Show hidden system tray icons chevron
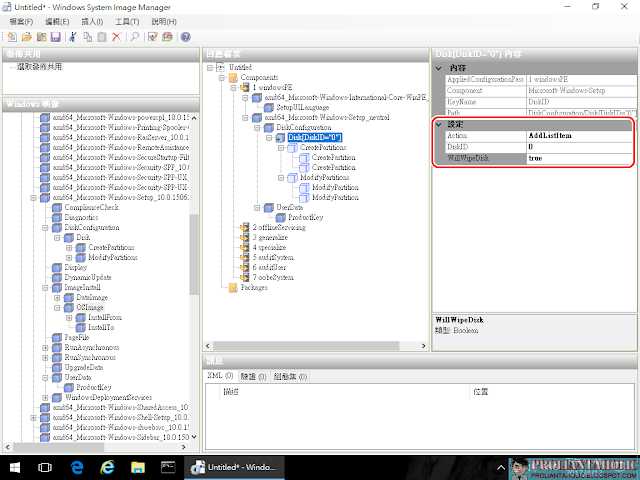This screenshot has width=640, height=480. click(x=501, y=468)
